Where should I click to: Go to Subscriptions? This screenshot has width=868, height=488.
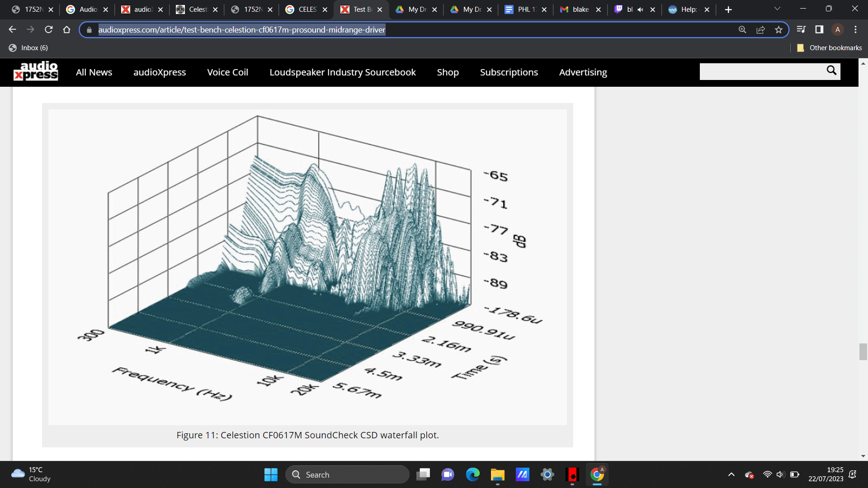tap(509, 72)
